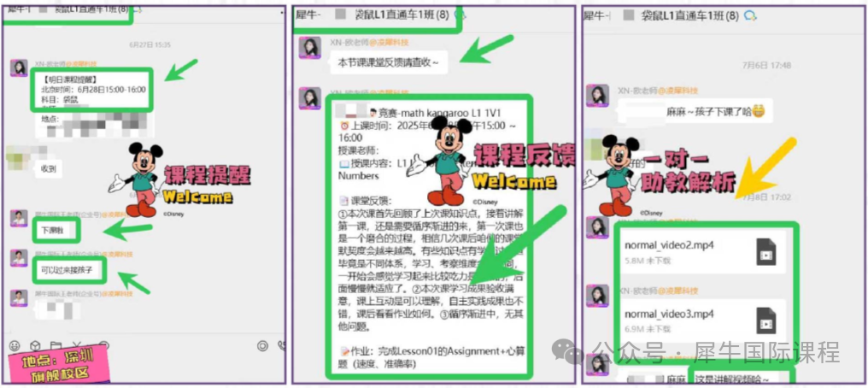
Task: Click avatar beside the 收到 reply
Action: tap(18, 158)
